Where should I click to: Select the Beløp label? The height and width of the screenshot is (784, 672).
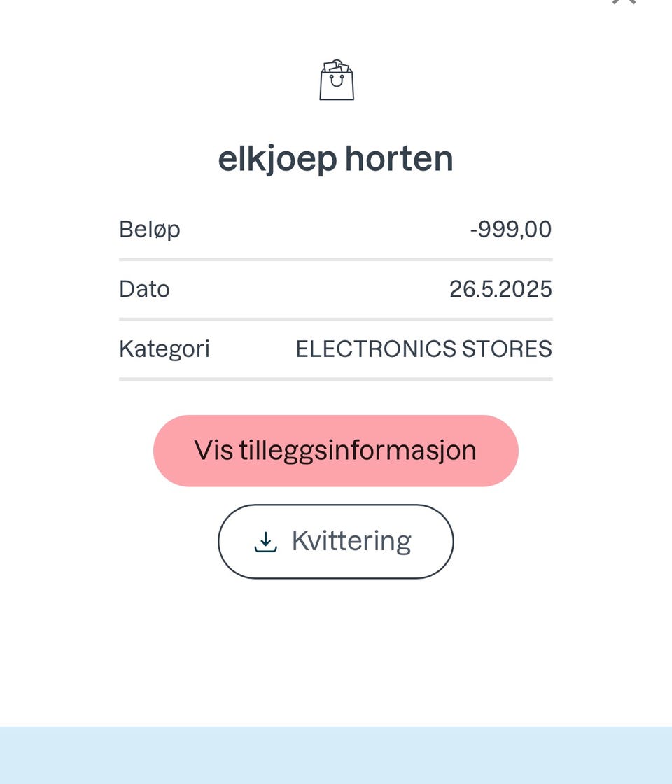(x=150, y=230)
